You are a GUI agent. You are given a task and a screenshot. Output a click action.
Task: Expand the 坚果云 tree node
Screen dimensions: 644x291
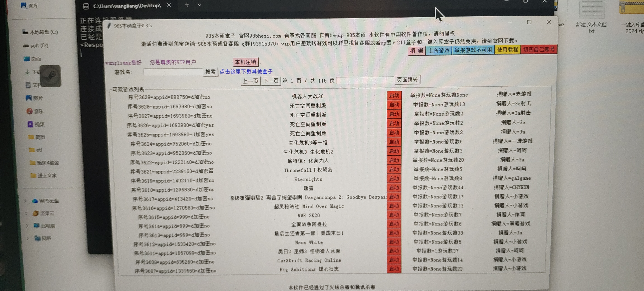[x=26, y=213]
